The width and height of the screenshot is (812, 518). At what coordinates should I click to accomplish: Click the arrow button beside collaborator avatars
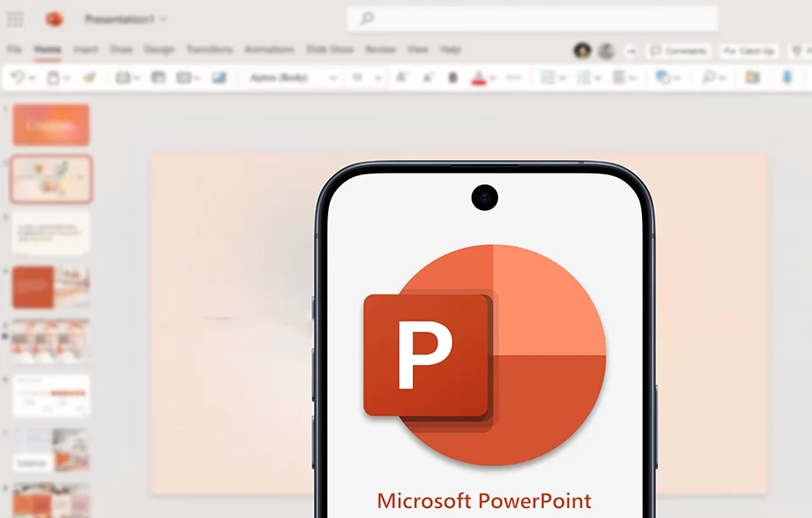631,51
